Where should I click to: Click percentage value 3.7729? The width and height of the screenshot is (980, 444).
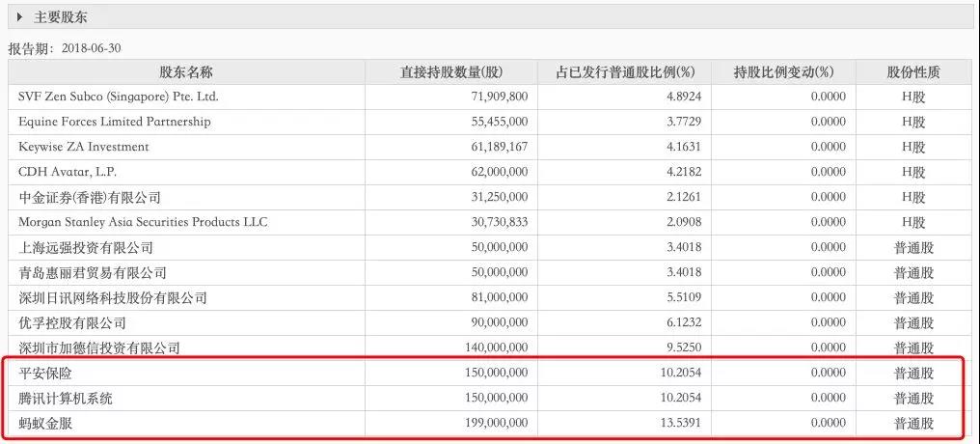(683, 122)
